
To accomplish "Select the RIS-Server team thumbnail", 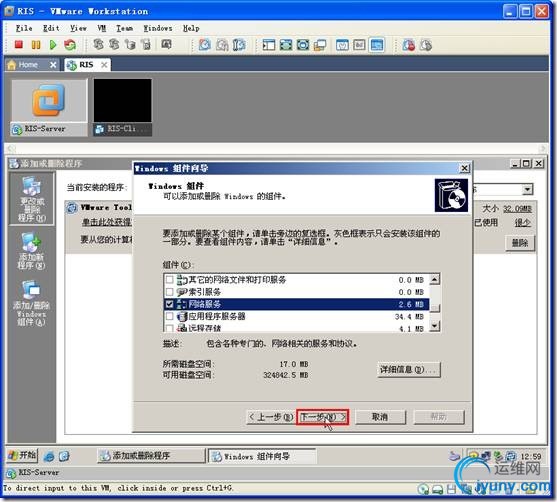I will 49,107.
